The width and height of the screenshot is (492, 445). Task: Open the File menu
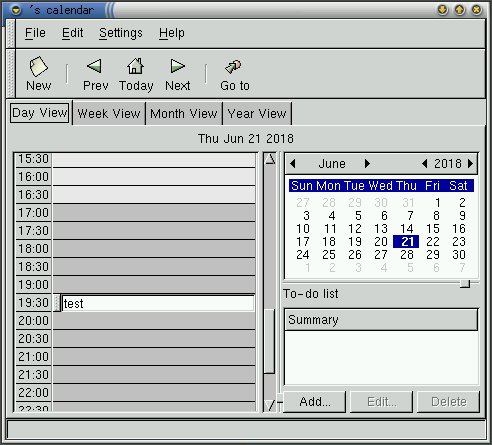(x=35, y=33)
